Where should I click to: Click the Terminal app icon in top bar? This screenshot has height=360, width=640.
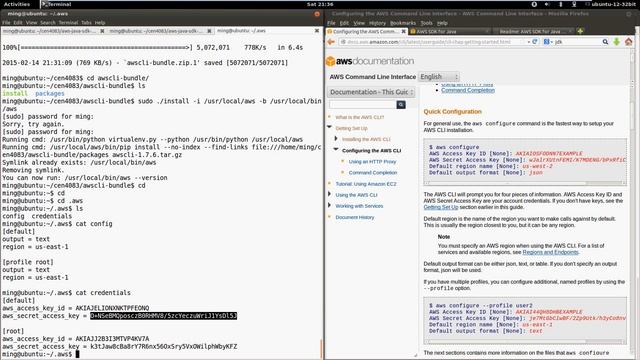pos(45,4)
